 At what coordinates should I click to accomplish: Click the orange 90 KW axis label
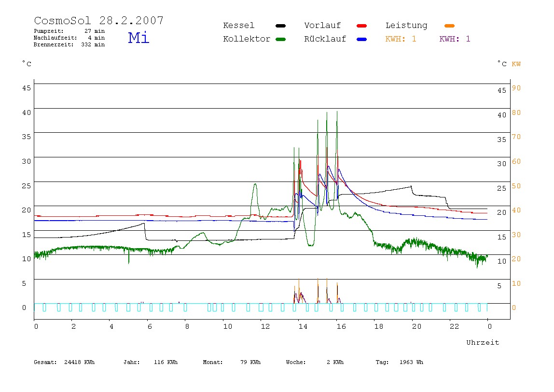[516, 88]
